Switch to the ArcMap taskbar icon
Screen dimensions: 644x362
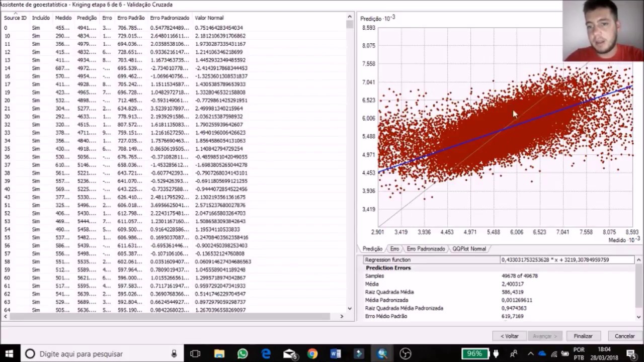coord(382,354)
